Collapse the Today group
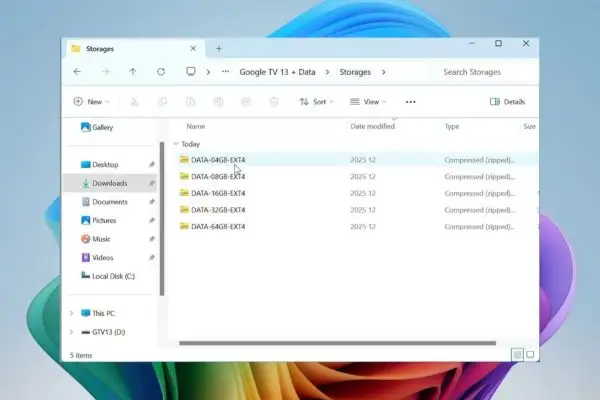 pos(176,144)
